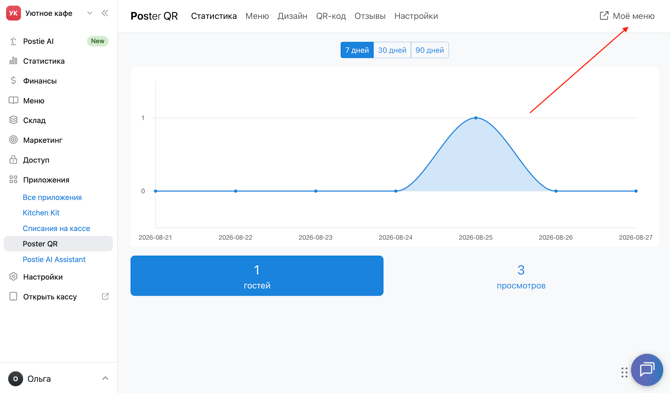Switch to the Статистика tab in Poster QR
Image resolution: width=670 pixels, height=393 pixels.
[x=214, y=16]
